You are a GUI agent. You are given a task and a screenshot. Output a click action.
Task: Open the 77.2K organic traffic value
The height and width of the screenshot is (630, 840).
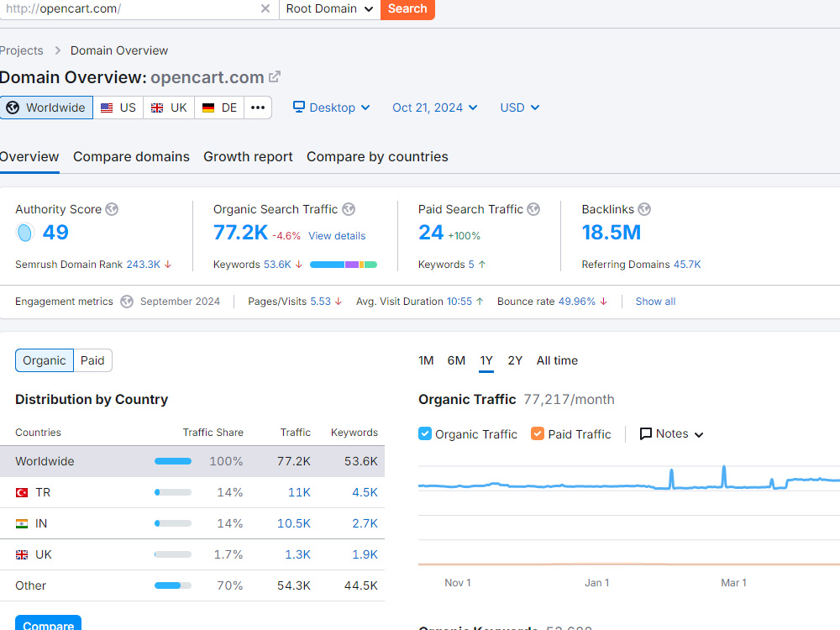coord(240,233)
